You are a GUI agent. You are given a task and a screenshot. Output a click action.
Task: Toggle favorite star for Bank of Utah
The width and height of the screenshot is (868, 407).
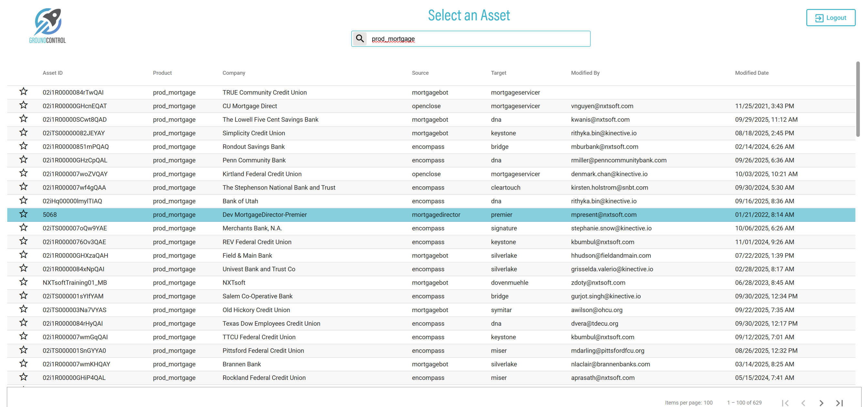(23, 201)
